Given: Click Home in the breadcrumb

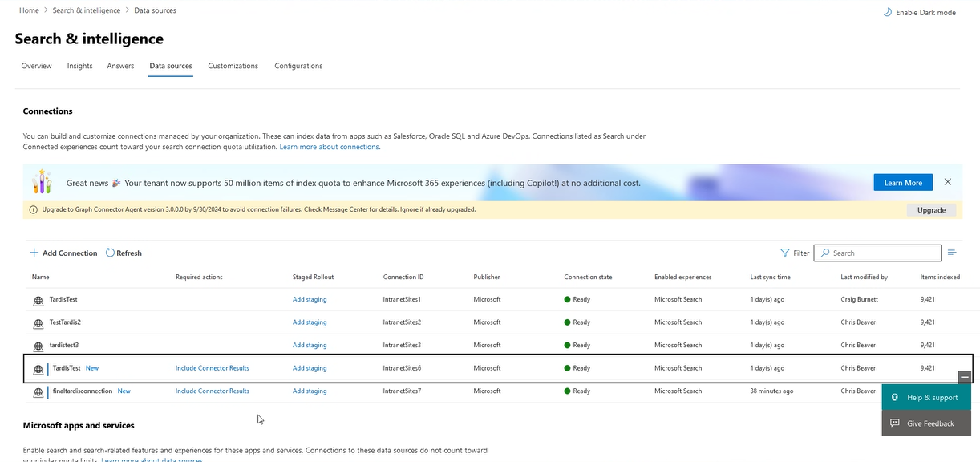Looking at the screenshot, I should click(29, 10).
